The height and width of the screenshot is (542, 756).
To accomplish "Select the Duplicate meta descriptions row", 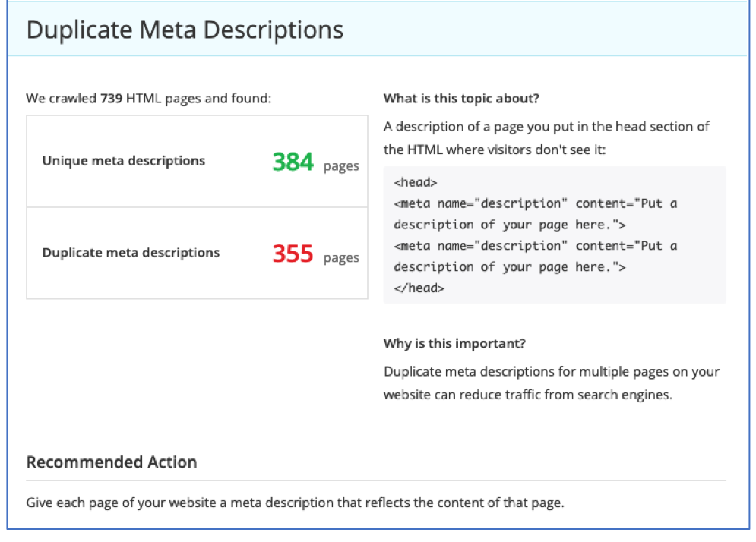I will click(198, 252).
